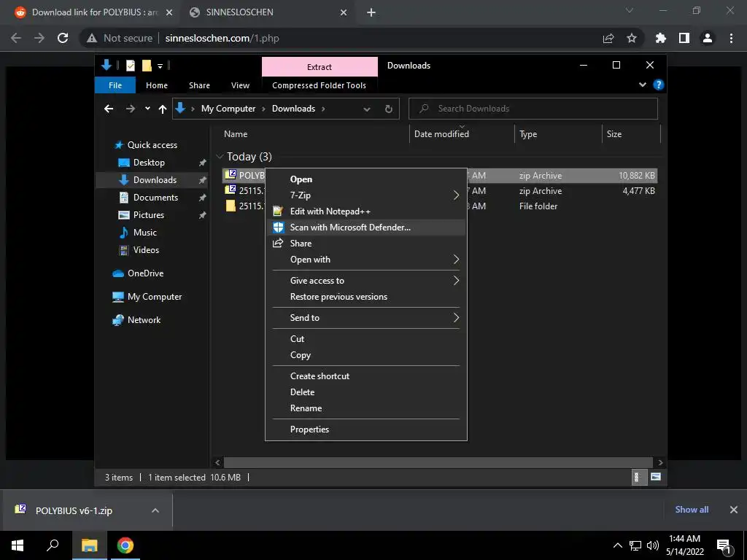Viewport: 747px width, 560px height.
Task: Open the taskbar clock showing 1:44 AM
Action: click(684, 545)
